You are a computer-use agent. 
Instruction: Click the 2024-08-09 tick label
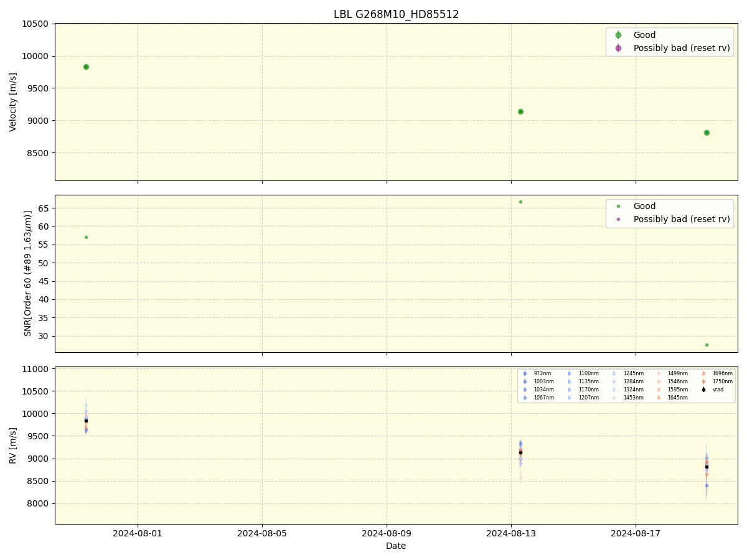(387, 533)
